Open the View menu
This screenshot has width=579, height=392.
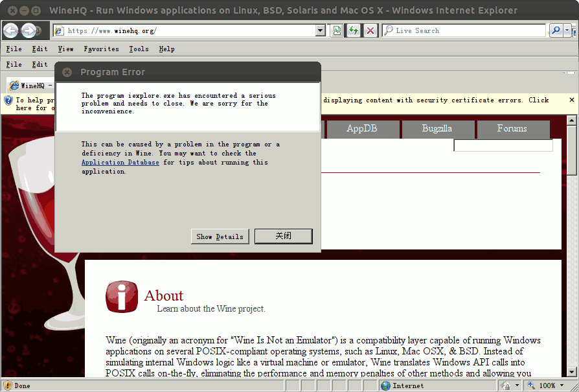(65, 49)
